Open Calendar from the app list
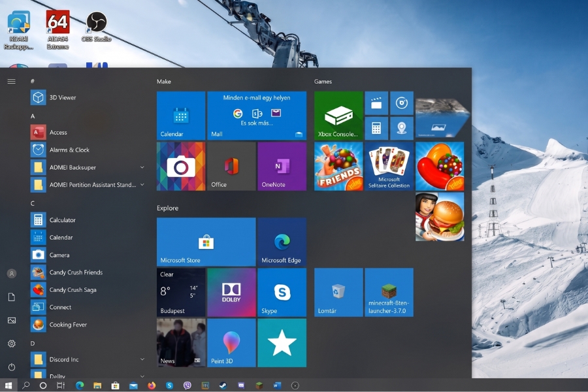Image resolution: width=588 pixels, height=392 pixels. 88,237
